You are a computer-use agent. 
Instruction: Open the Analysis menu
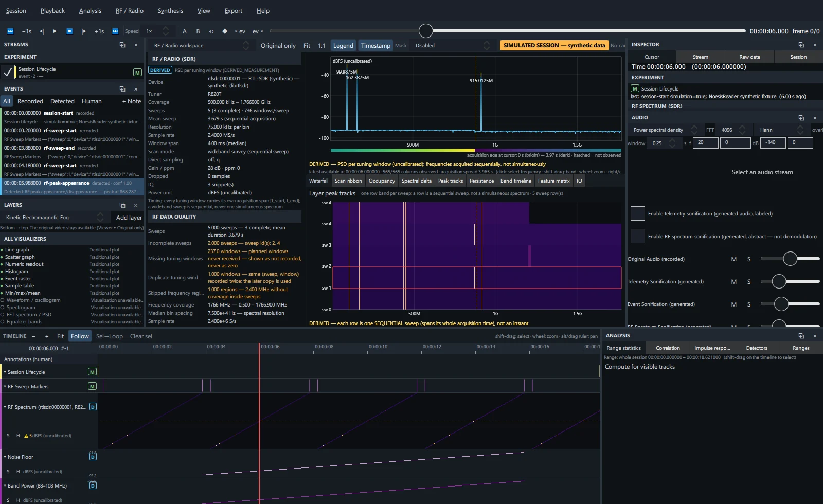[90, 11]
